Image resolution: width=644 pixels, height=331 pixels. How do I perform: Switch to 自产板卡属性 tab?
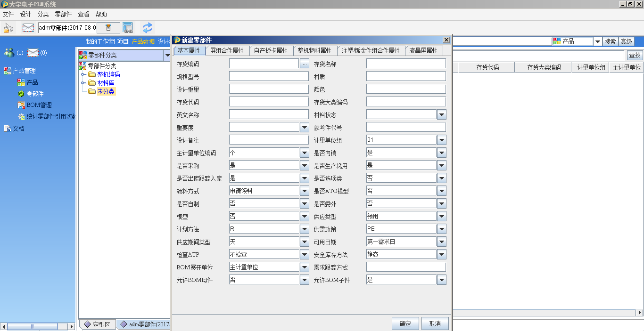pos(271,50)
